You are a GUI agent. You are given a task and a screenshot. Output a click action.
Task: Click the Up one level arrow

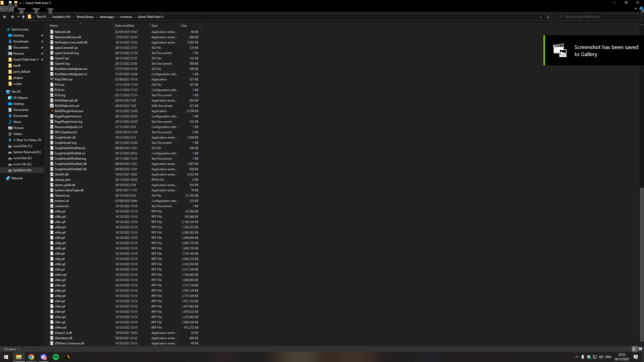(x=23, y=17)
